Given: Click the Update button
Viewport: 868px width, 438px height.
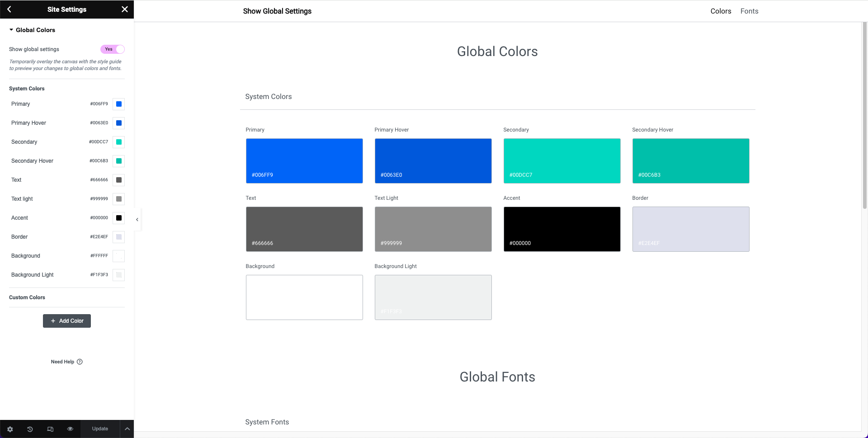Looking at the screenshot, I should tap(100, 429).
